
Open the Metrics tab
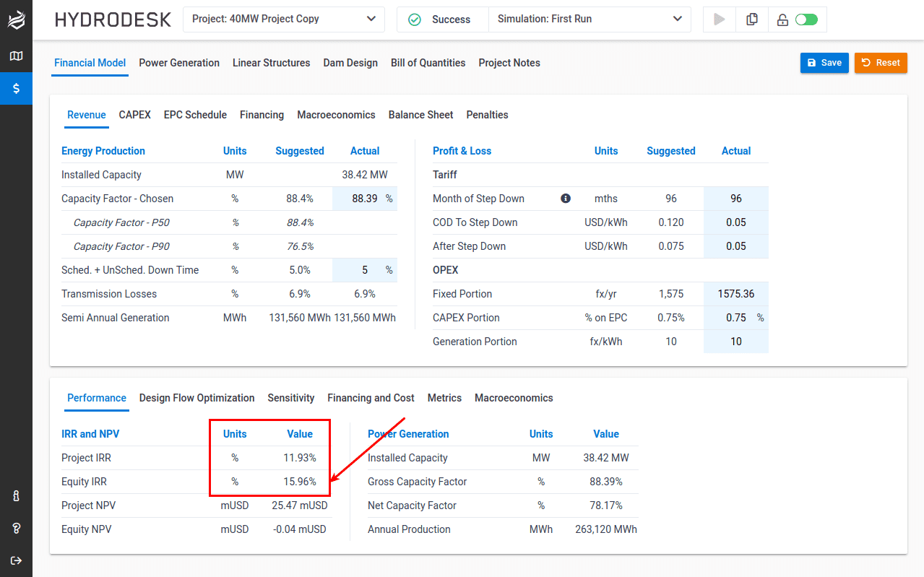pos(444,398)
